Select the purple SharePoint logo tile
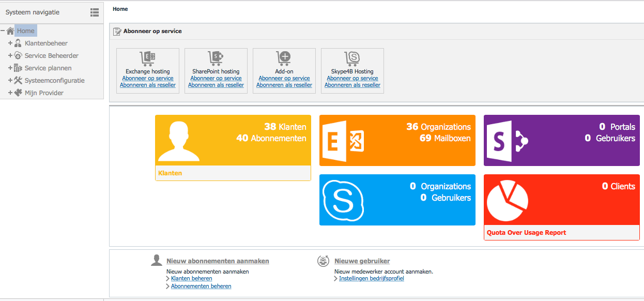 pyautogui.click(x=507, y=140)
